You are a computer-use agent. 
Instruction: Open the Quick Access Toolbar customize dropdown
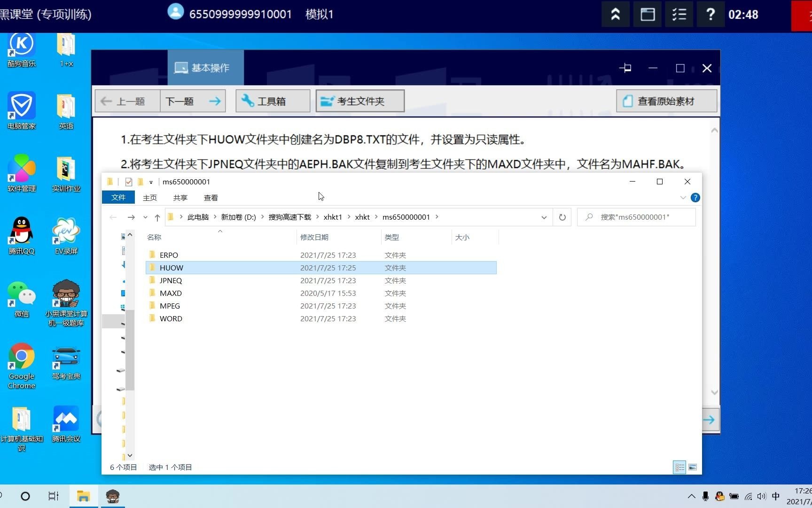pos(151,182)
